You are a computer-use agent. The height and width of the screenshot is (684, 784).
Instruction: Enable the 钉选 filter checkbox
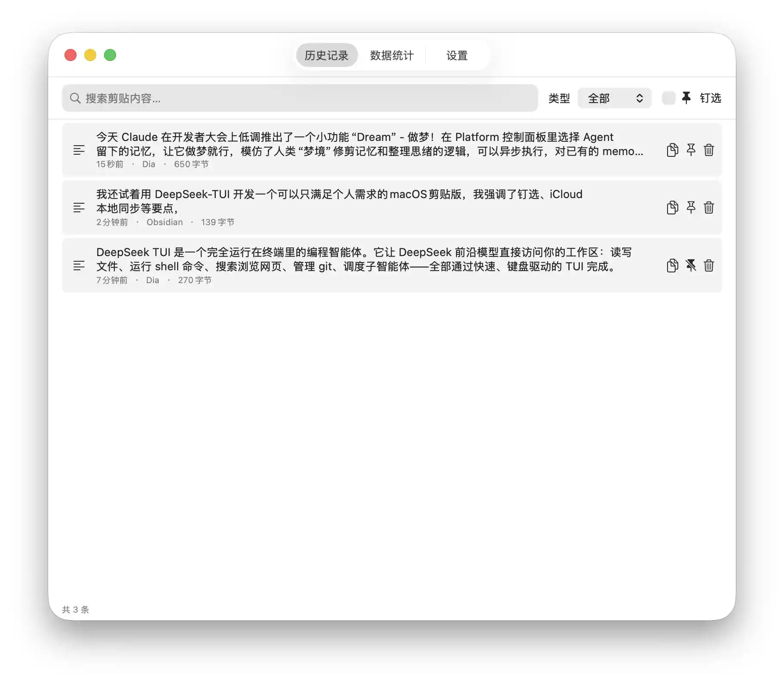pos(668,98)
